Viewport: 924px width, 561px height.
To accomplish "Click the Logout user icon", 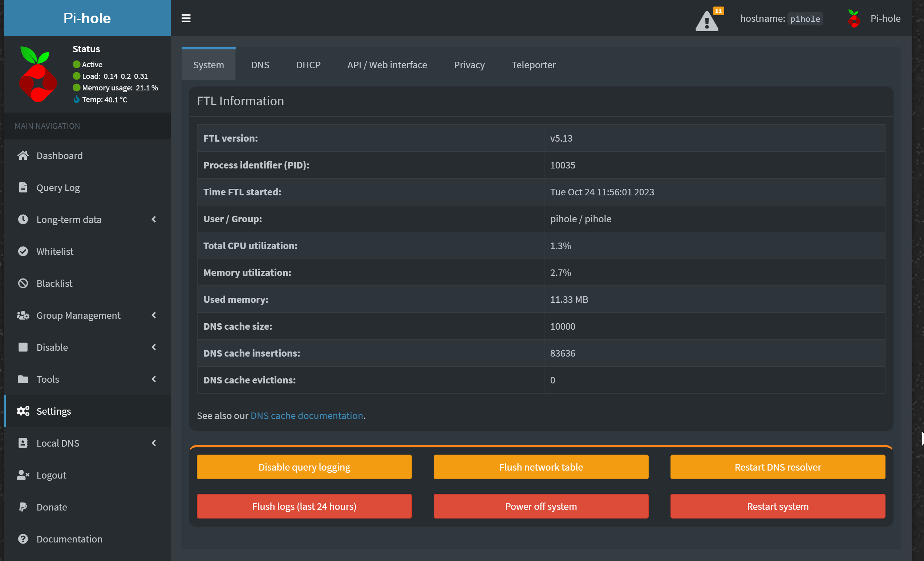I will [23, 475].
